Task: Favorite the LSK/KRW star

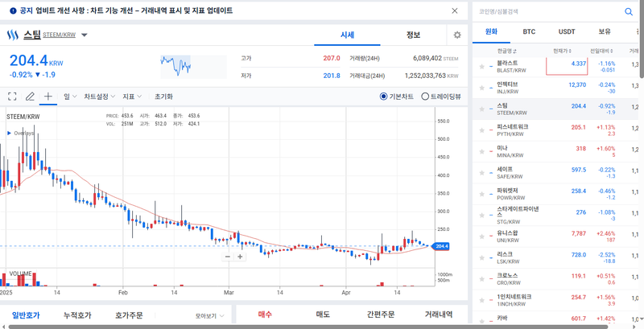Action: click(482, 258)
